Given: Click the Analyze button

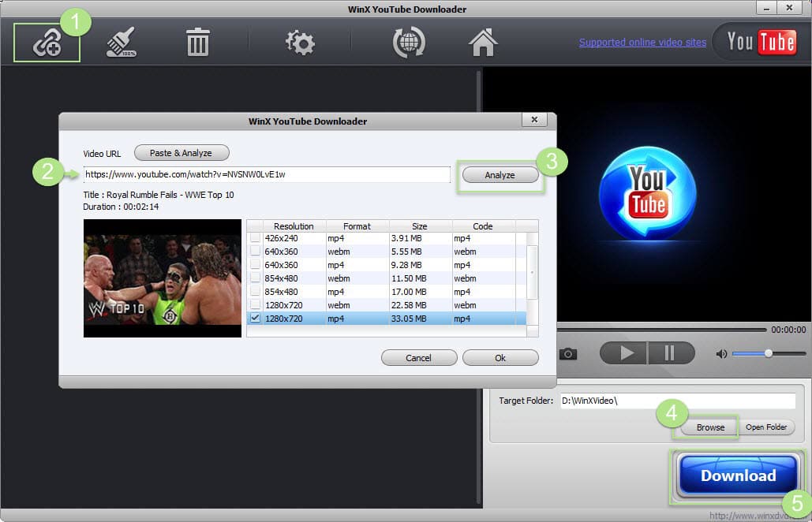Looking at the screenshot, I should (x=500, y=175).
